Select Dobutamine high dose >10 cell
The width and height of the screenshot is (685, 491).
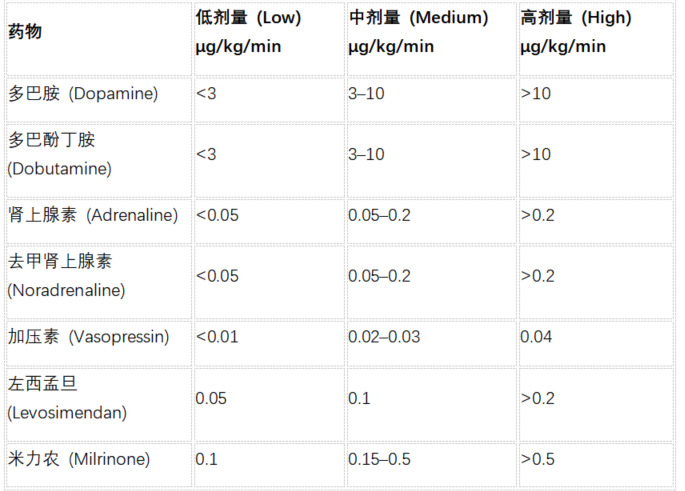[x=596, y=161]
